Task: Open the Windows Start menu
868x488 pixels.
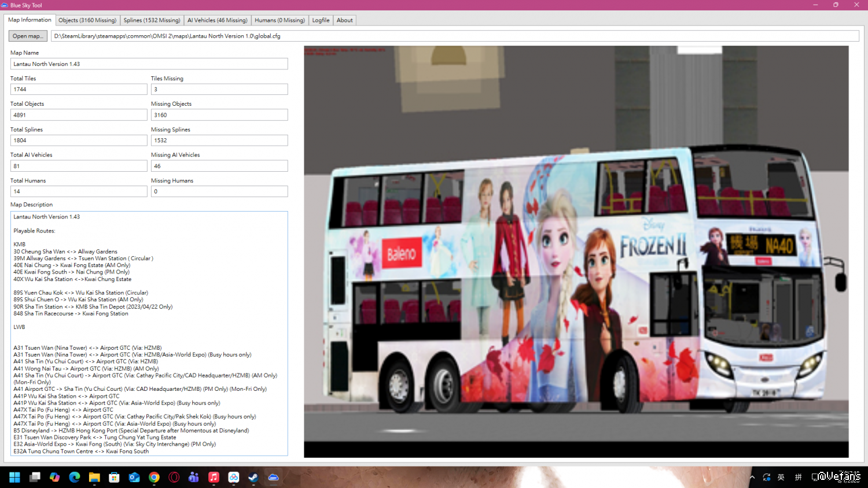Action: tap(14, 477)
